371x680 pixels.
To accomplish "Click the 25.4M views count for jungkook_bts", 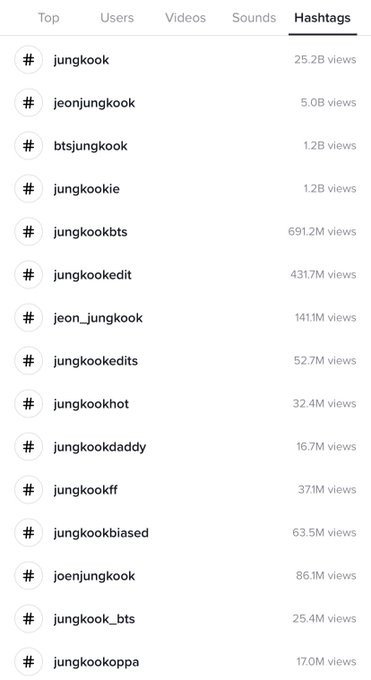I will coord(324,618).
